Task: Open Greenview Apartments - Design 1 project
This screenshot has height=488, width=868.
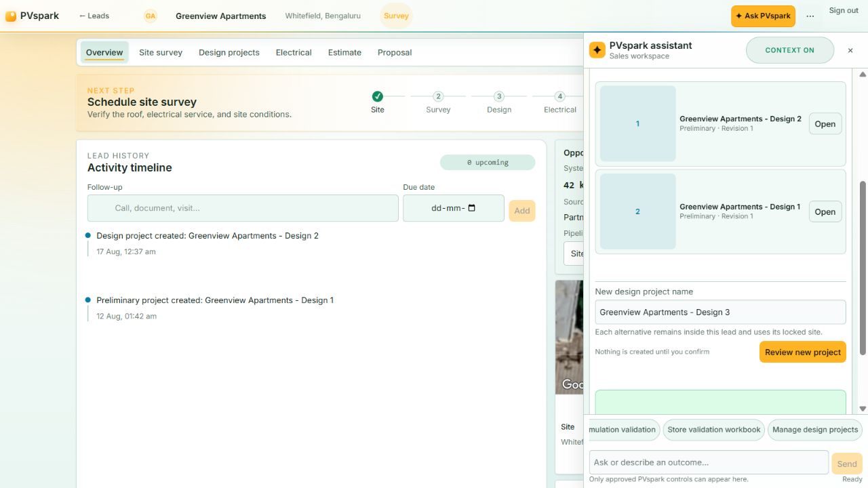Action: pos(825,211)
